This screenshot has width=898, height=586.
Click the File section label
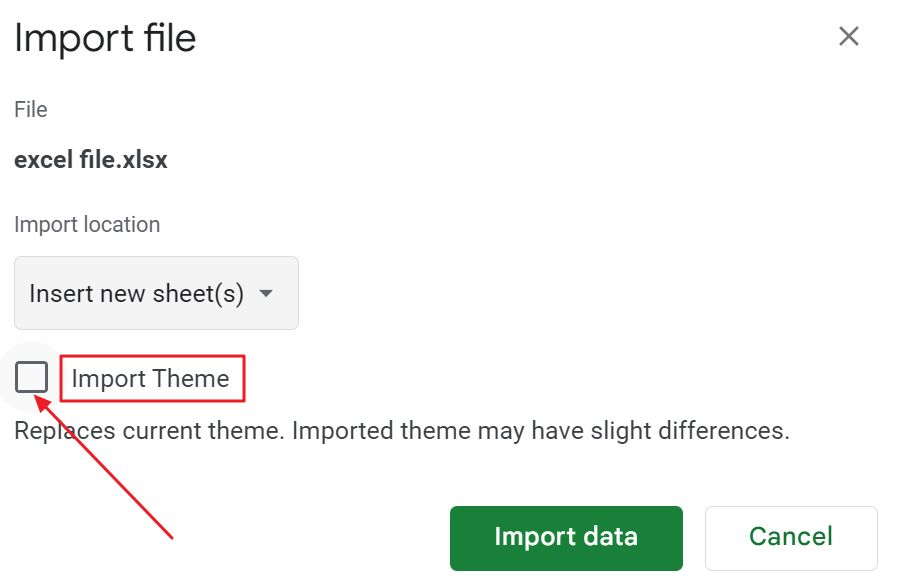click(30, 110)
